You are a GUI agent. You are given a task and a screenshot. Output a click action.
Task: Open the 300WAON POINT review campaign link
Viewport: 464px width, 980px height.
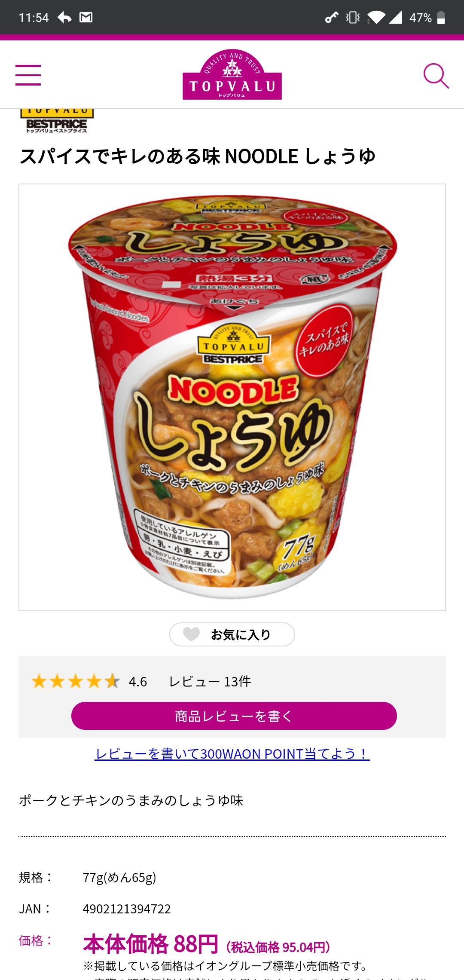(x=232, y=753)
